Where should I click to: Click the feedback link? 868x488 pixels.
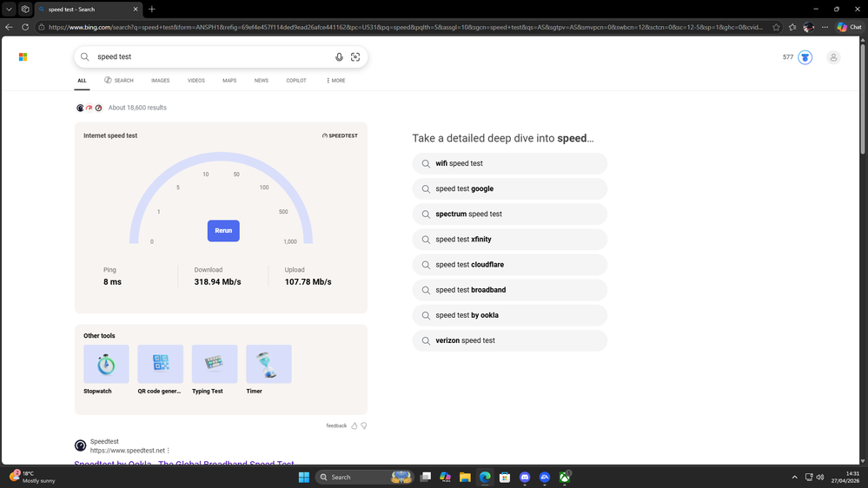click(336, 425)
